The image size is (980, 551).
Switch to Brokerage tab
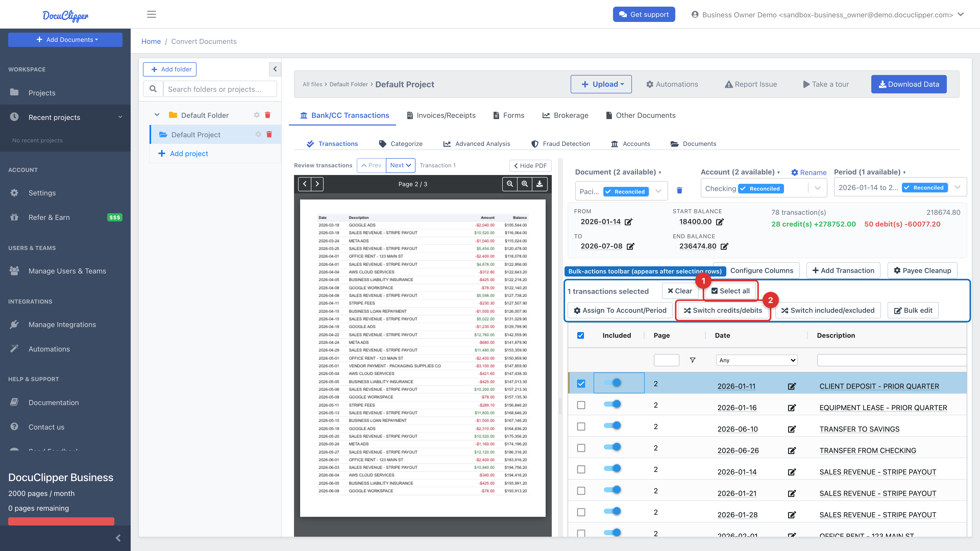coord(565,115)
